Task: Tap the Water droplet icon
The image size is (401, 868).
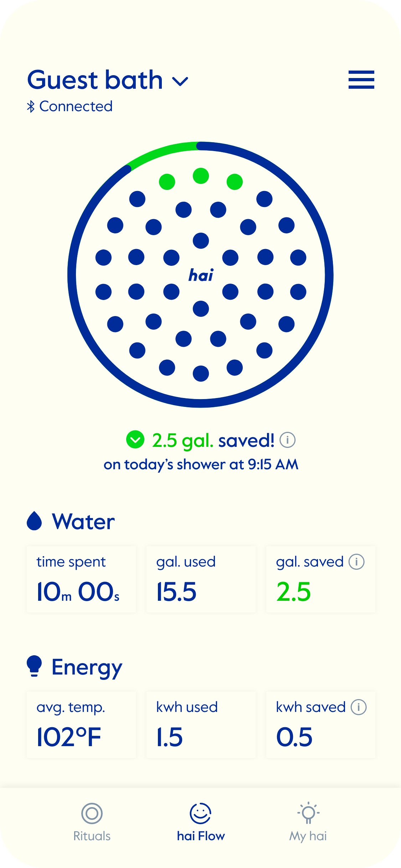Action: pyautogui.click(x=34, y=521)
